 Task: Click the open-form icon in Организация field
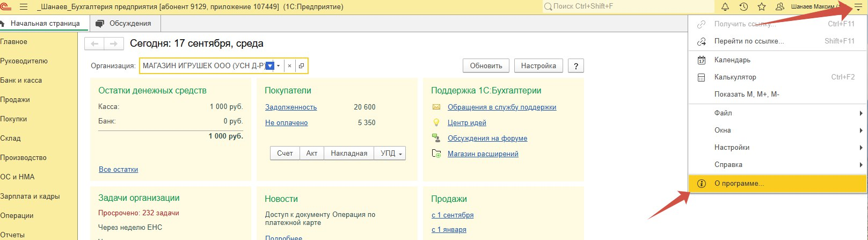(x=301, y=66)
